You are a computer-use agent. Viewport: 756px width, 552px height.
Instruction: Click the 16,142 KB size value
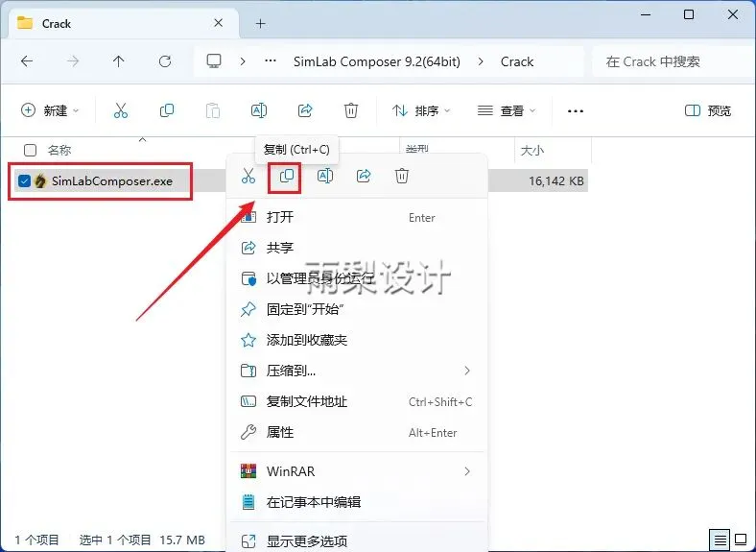click(555, 180)
